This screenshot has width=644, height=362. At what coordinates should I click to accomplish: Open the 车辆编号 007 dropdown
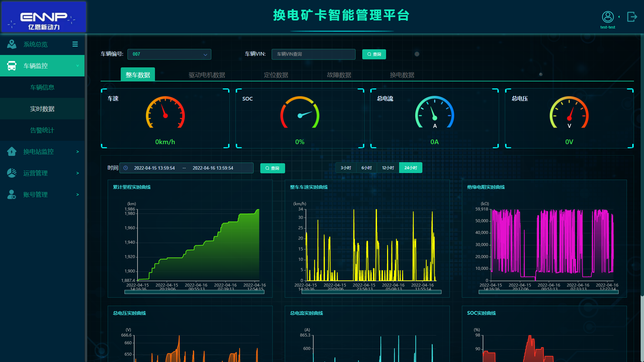(169, 54)
